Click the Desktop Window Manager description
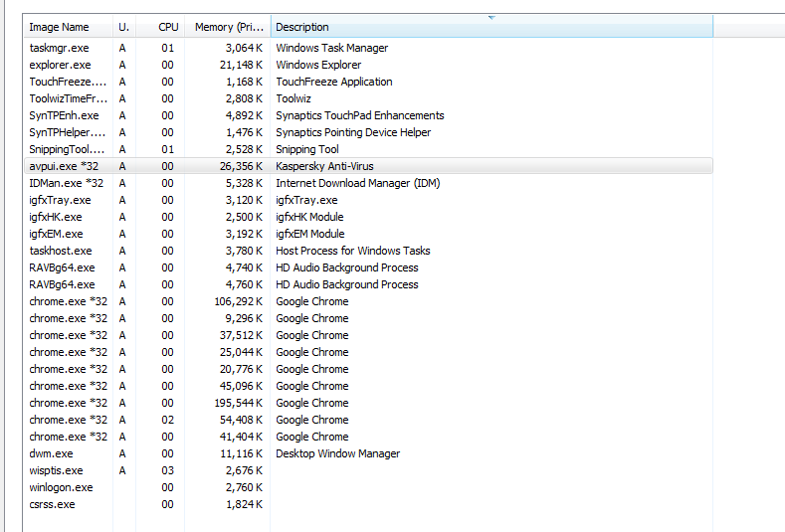Image resolution: width=785 pixels, height=532 pixels. 338,453
